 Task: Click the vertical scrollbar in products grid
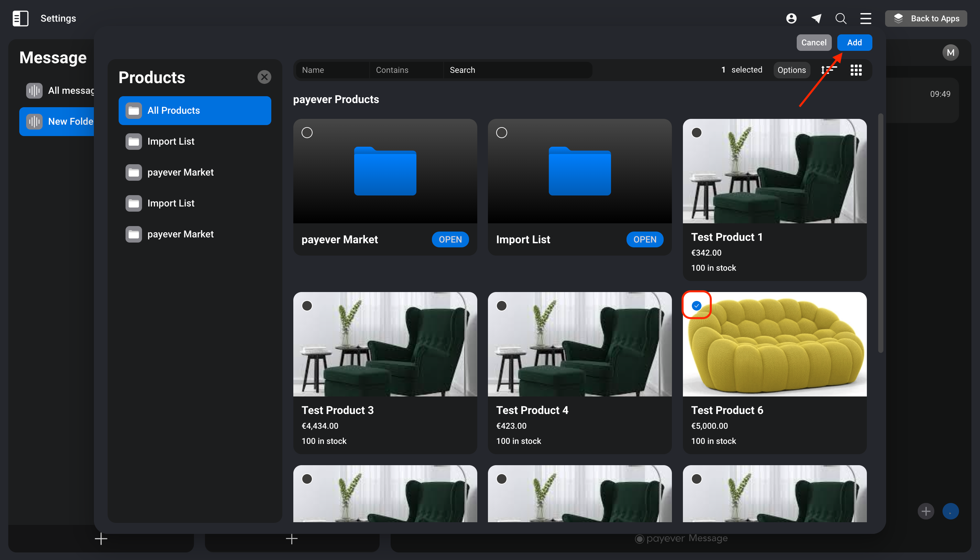(880, 233)
